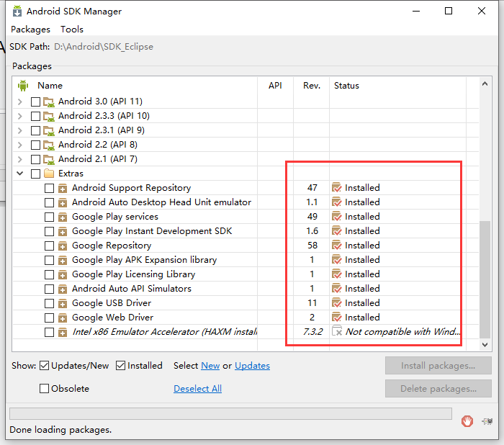Click the package icon for Google USB Driver
Viewport: 504px width, 445px height.
click(x=63, y=304)
